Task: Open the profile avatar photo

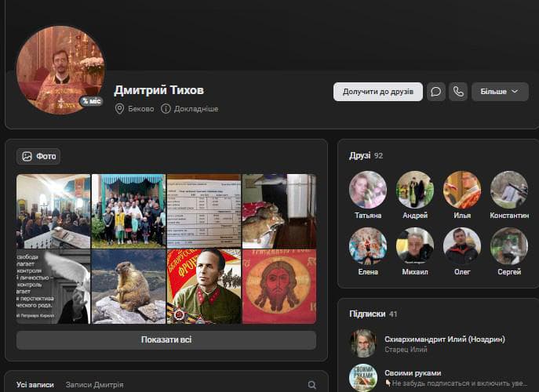Action: [60, 69]
